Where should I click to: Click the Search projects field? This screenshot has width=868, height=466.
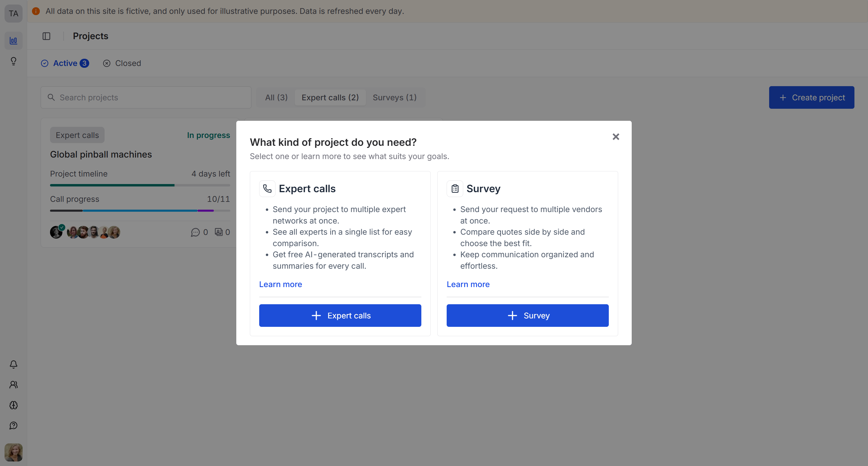pyautogui.click(x=146, y=98)
